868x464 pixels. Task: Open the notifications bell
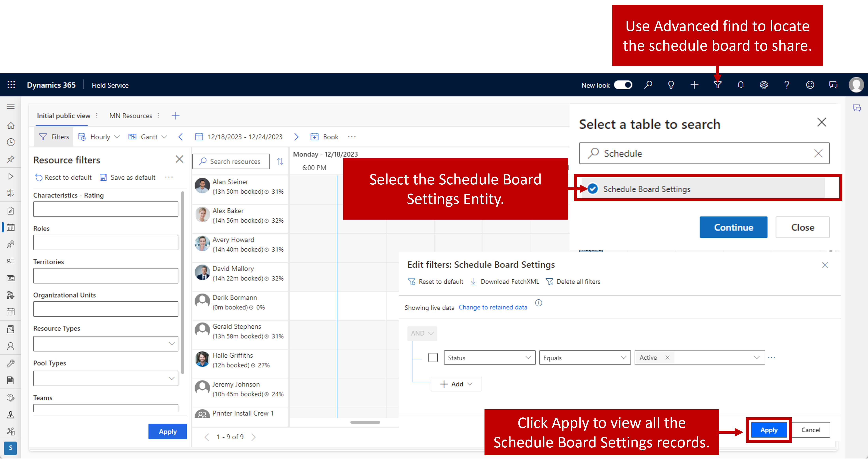(741, 85)
